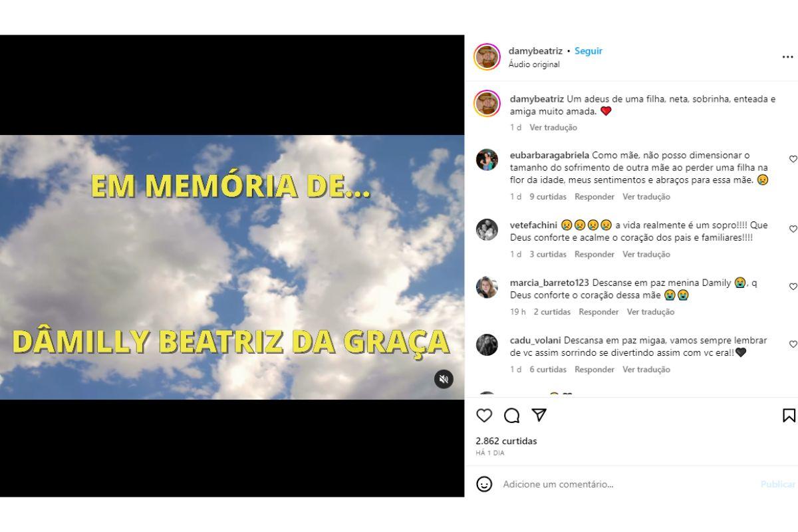Save the post with bookmark icon
798x532 pixels.
[789, 416]
